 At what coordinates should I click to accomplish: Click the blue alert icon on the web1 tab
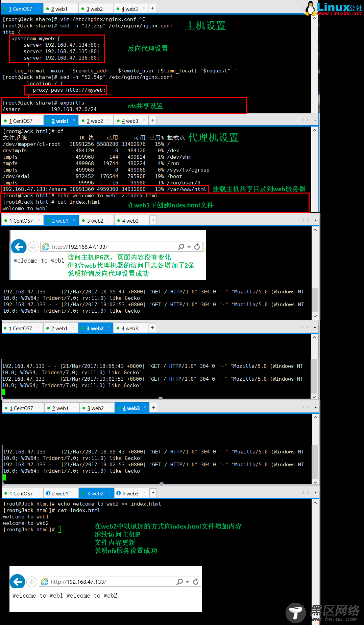click(48, 493)
